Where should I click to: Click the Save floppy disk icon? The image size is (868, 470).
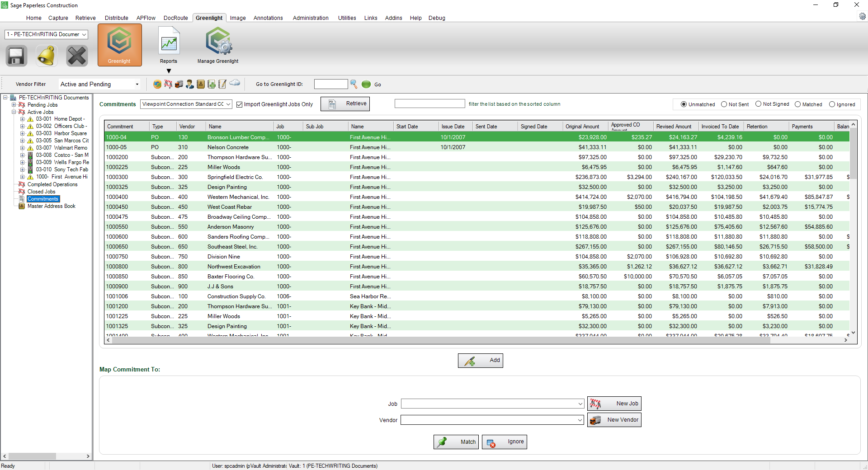coord(16,56)
